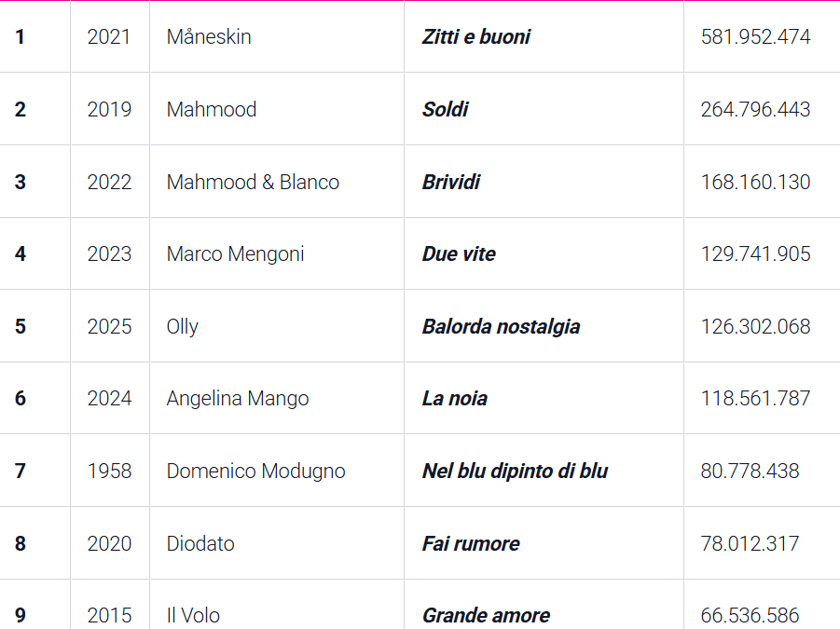Click the song title "Soldi"

[446, 110]
